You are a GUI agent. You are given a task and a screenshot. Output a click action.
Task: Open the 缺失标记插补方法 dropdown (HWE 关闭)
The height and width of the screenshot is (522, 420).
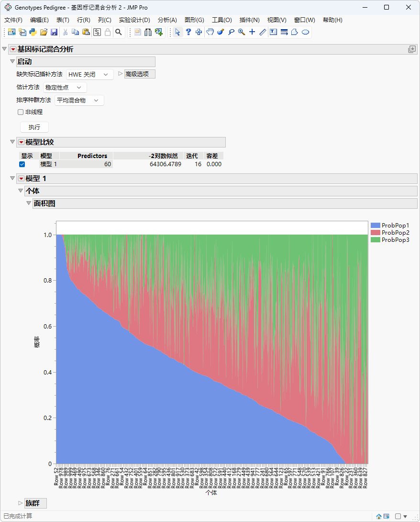pos(89,75)
